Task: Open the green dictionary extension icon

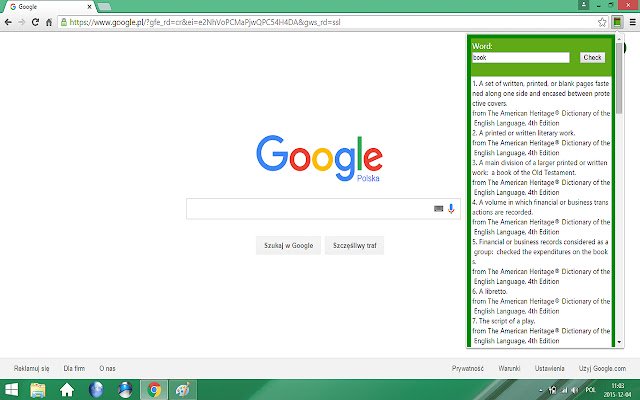Action: [617, 22]
